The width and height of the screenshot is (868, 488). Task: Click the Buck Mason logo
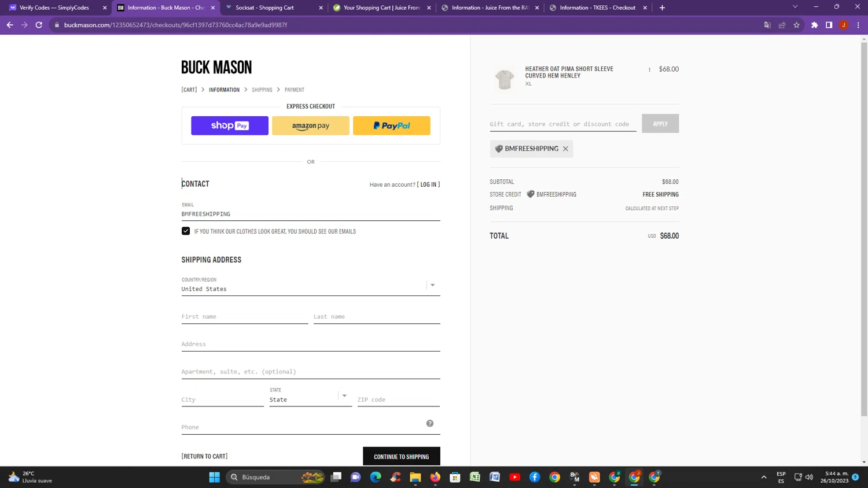[x=216, y=67]
